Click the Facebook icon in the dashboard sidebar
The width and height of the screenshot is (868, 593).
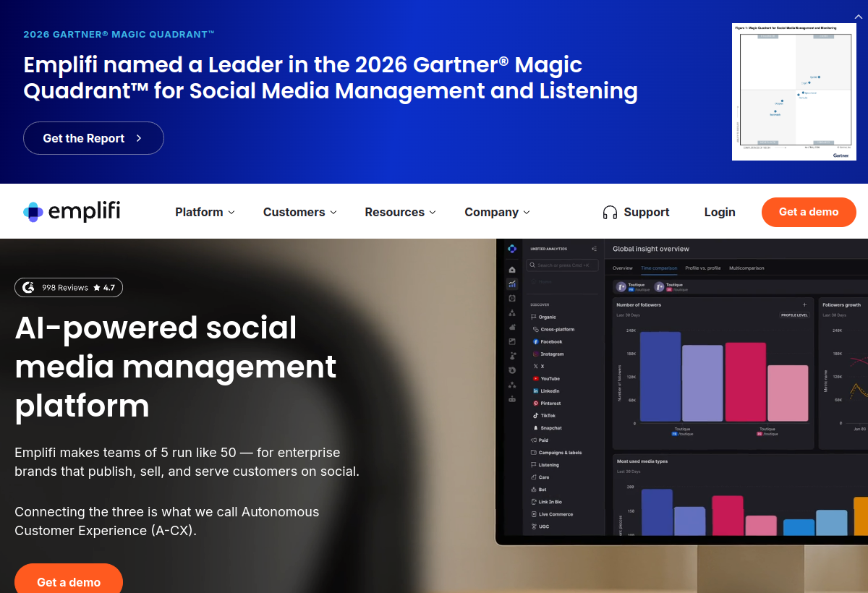tap(535, 341)
